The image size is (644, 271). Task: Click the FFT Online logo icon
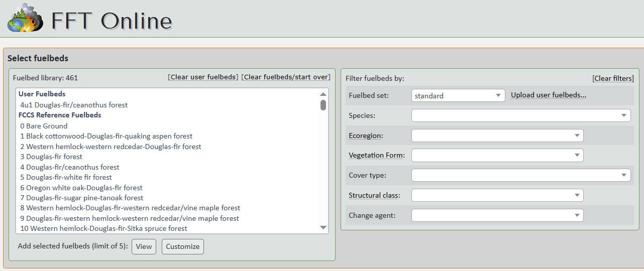25,18
